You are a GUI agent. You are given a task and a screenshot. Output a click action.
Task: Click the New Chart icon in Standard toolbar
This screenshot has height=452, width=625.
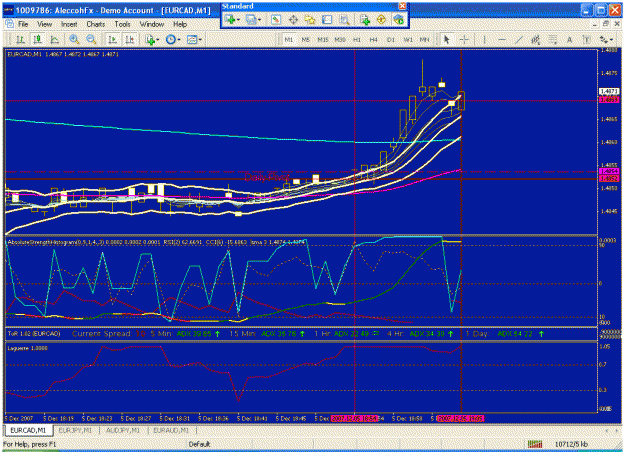coord(229,19)
